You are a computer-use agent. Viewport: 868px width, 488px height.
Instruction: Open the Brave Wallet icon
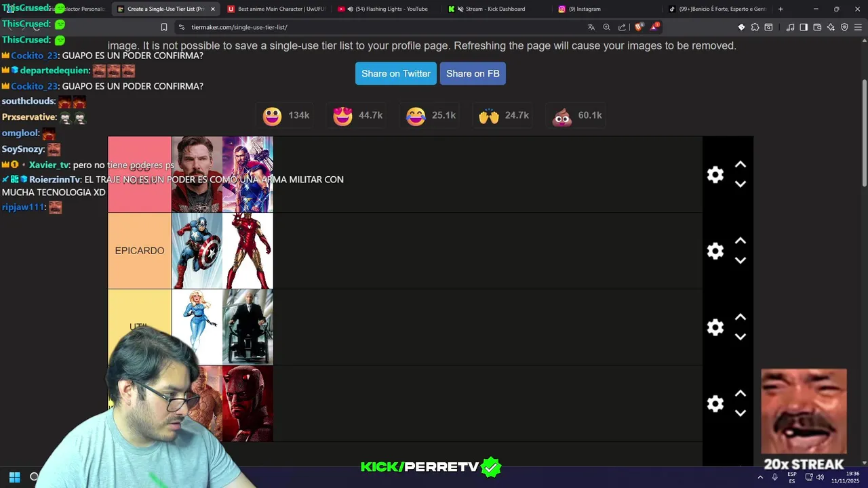coord(817,27)
